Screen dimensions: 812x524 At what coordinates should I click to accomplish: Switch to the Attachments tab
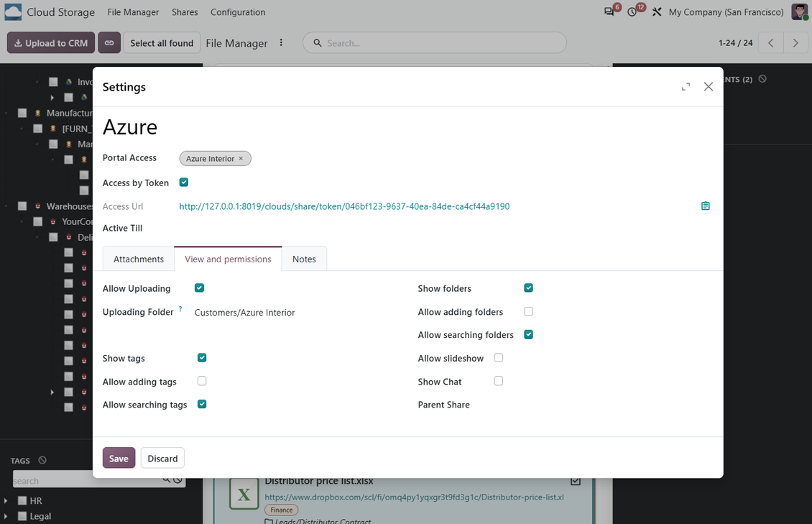[138, 259]
